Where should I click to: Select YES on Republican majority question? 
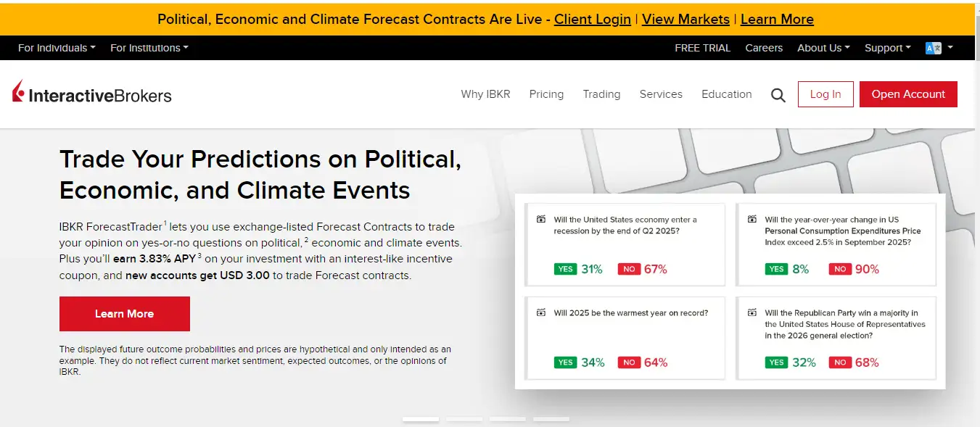point(776,362)
